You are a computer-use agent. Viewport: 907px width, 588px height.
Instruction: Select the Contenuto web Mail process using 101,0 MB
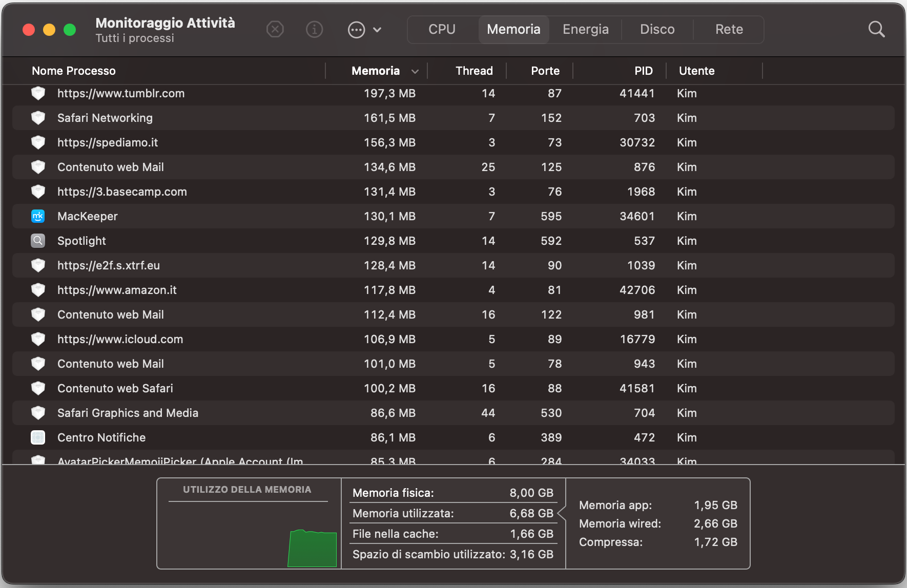111,364
